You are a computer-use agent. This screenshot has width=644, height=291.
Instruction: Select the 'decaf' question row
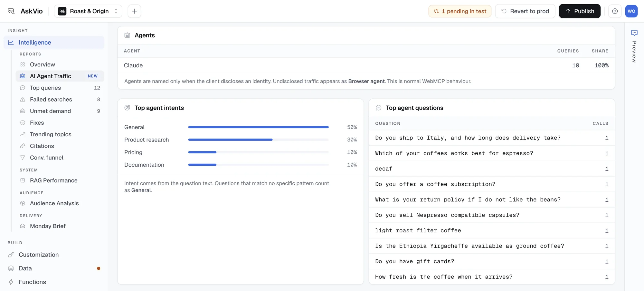click(492, 169)
